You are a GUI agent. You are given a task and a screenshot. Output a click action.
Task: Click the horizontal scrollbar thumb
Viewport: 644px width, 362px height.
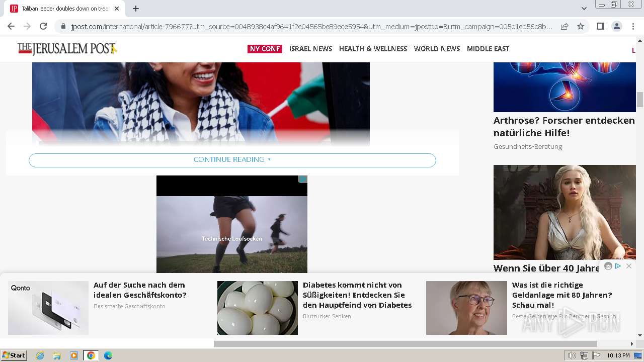point(405,344)
